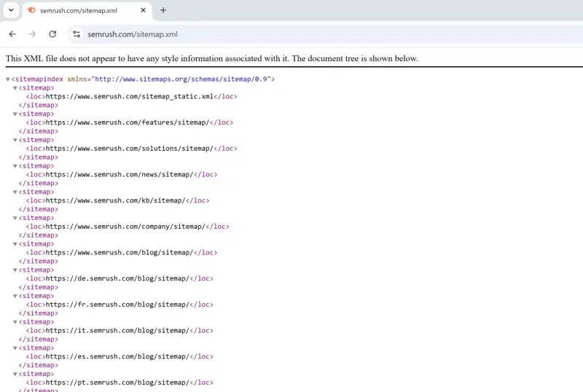Close the semrush.com/sitemap.xml tab

pyautogui.click(x=143, y=10)
